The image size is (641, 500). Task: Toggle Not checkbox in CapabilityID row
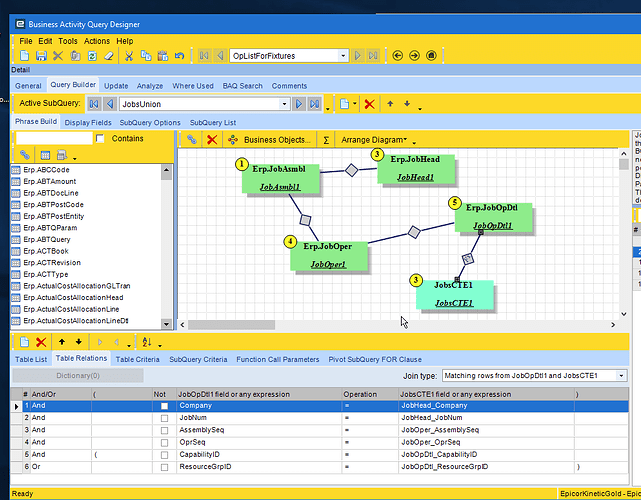[x=164, y=455]
